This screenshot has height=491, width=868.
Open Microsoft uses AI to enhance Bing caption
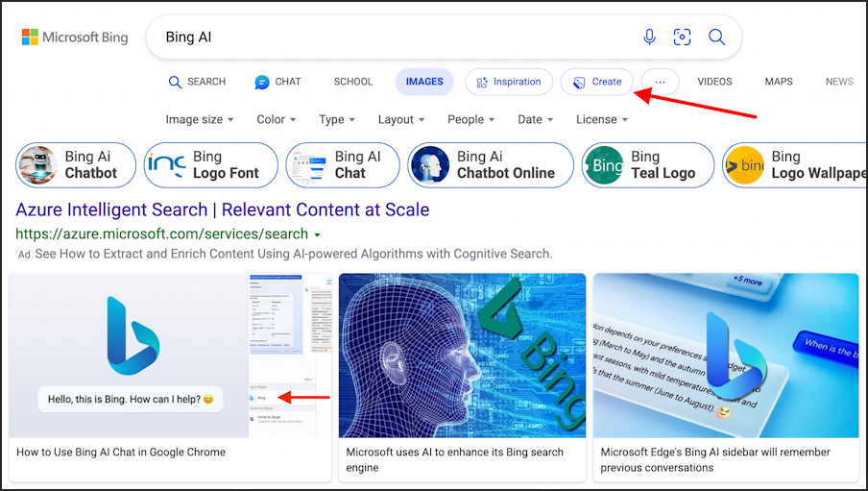click(454, 460)
